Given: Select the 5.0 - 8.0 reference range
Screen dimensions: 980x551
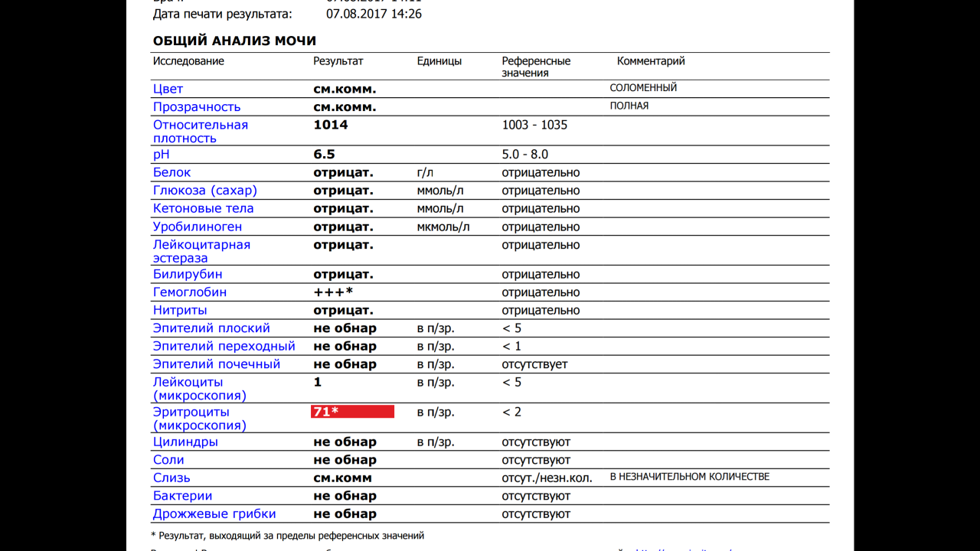Looking at the screenshot, I should (x=525, y=155).
